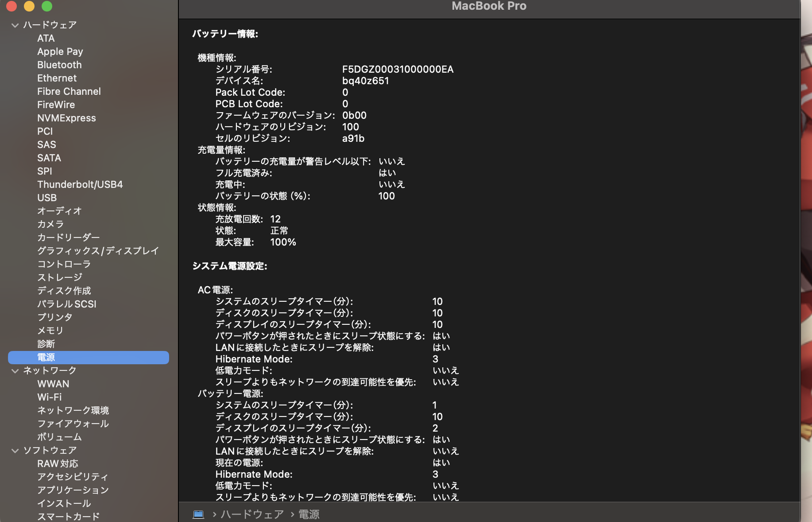Open SPI hardware entry

[x=45, y=171]
